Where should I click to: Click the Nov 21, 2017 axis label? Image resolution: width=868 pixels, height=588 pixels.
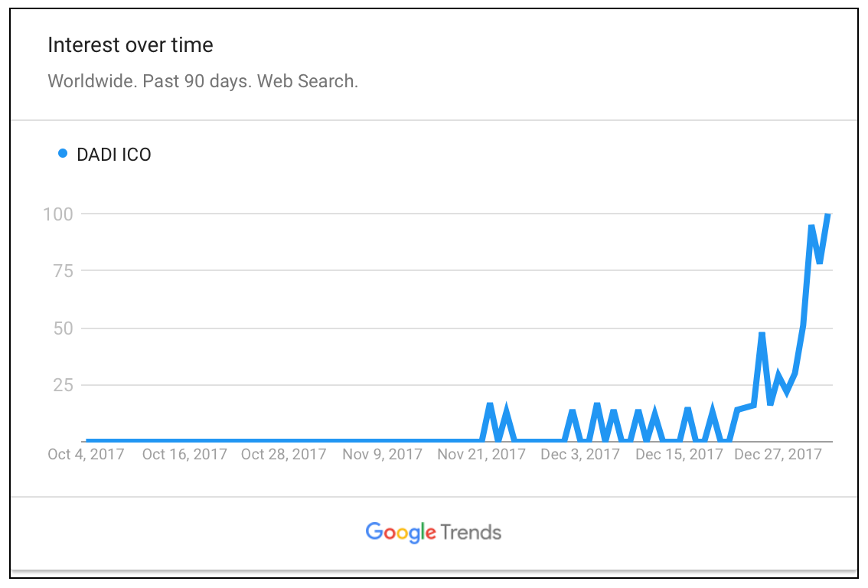(x=481, y=454)
